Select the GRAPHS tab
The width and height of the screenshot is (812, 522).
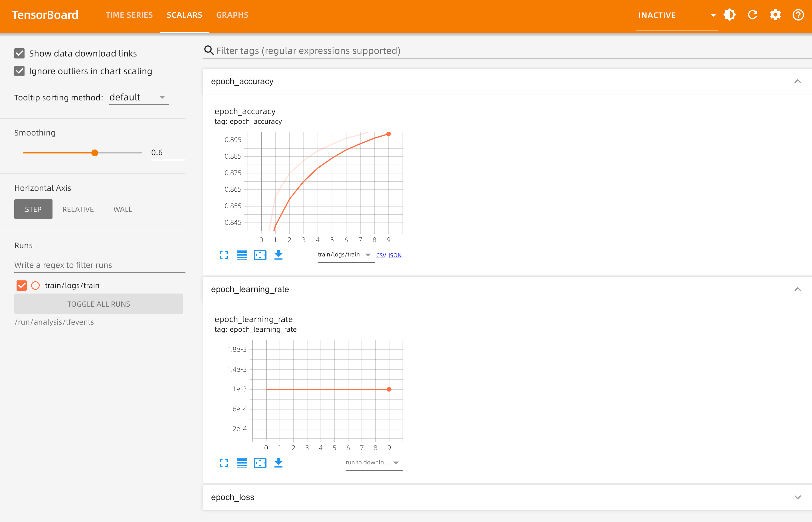coord(233,15)
